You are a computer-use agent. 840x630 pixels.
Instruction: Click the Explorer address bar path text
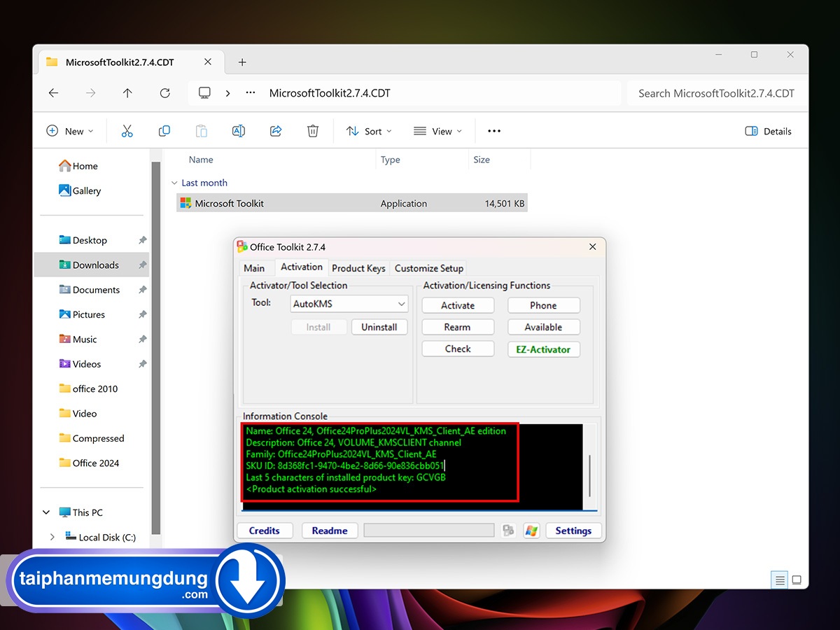(330, 93)
